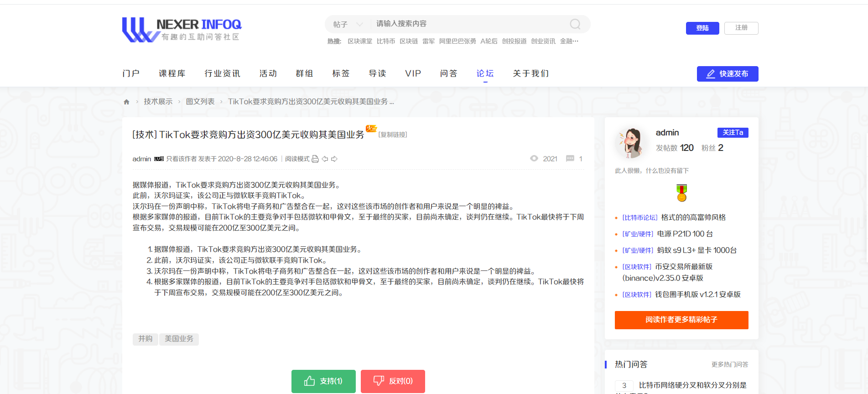Click the [技术] category tag in title
This screenshot has width=868, height=394.
point(145,135)
